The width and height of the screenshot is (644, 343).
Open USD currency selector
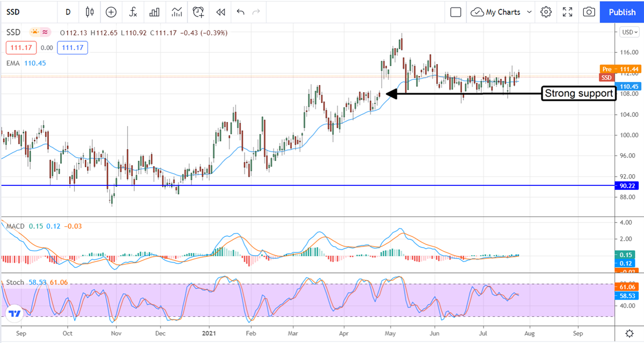tap(629, 32)
